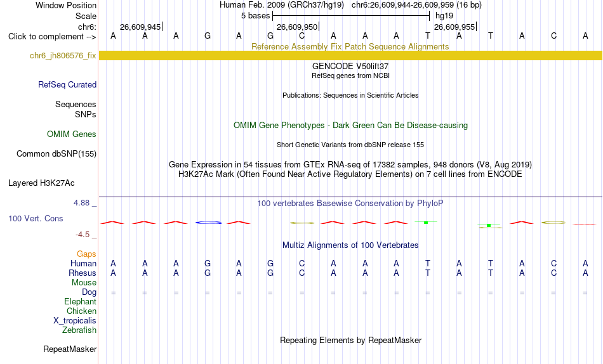Click the 26,609,945 position marker
The image size is (603, 364).
[x=140, y=27]
